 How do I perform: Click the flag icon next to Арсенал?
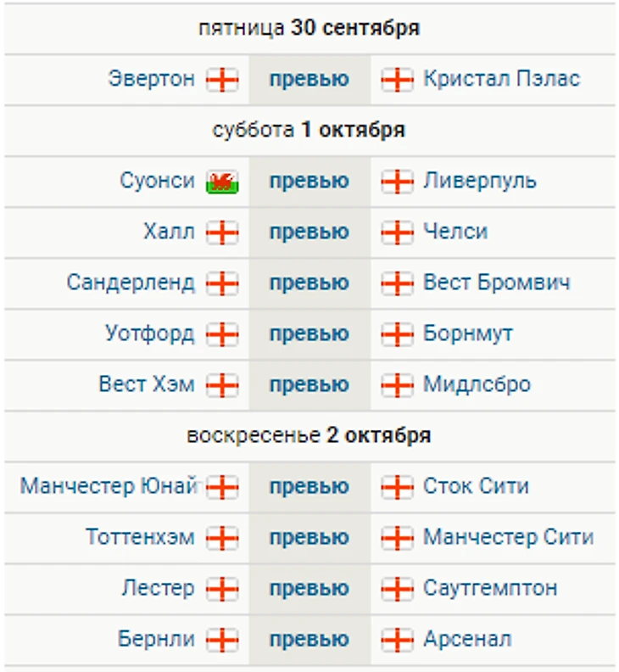click(397, 640)
